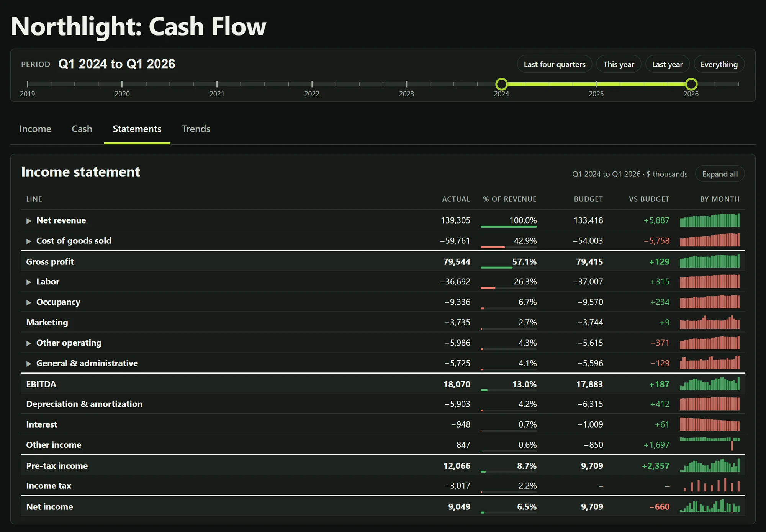Grab the period slider start handle at 2024
Screen dimensions: 766x532
501,84
